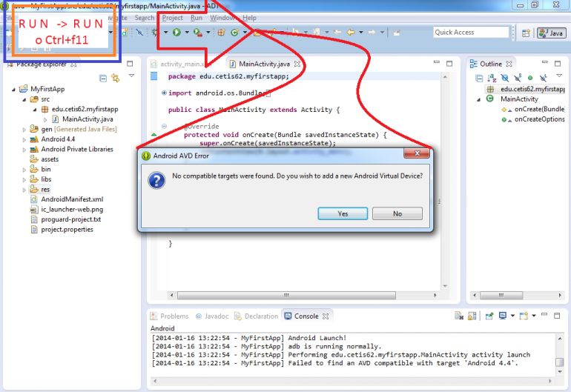Expand the Android 4.4 library node
The width and height of the screenshot is (571, 392).
tap(24, 139)
